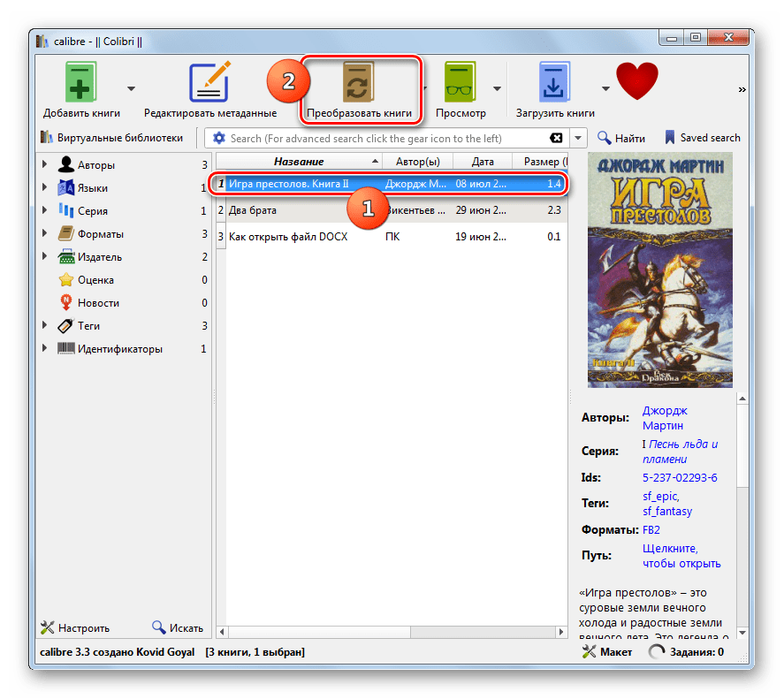Click the red heart donate icon

pos(636,80)
